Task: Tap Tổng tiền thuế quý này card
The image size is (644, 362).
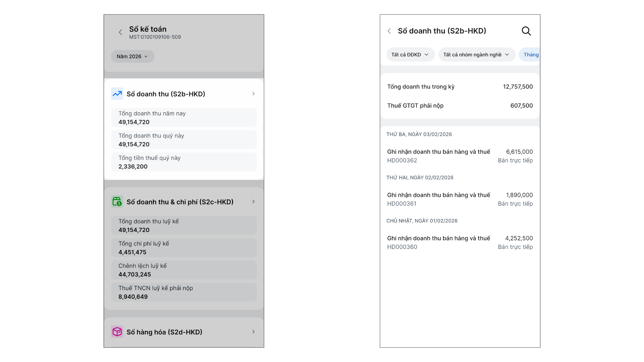Action: point(184,162)
